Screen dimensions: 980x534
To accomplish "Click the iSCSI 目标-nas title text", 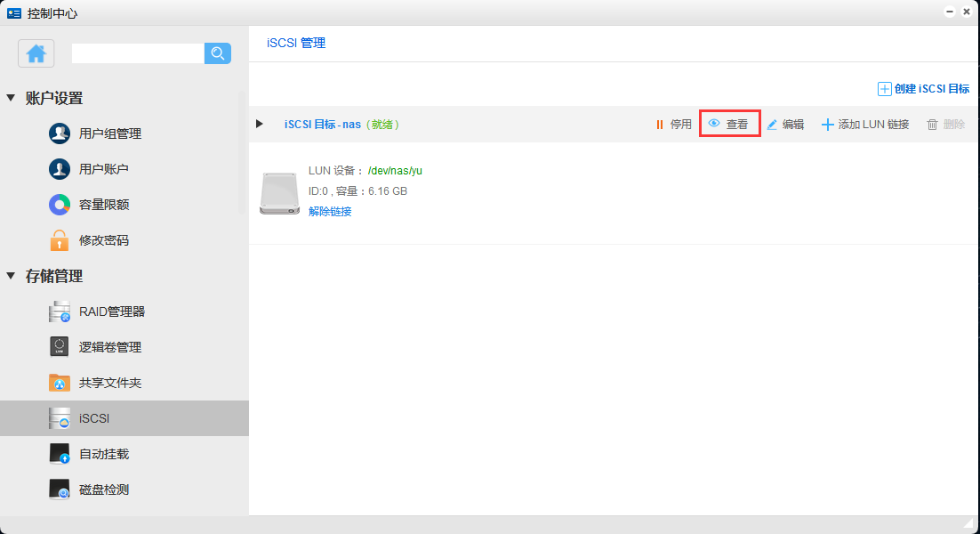I will pos(323,125).
